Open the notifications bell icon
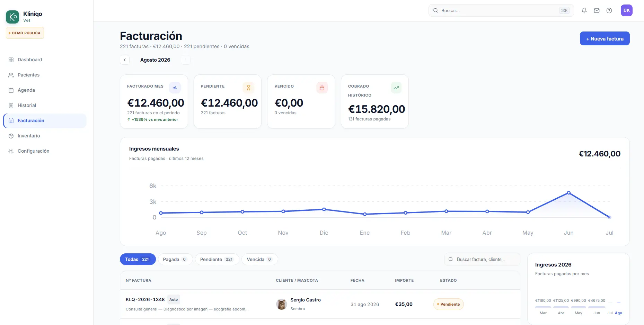 point(584,10)
